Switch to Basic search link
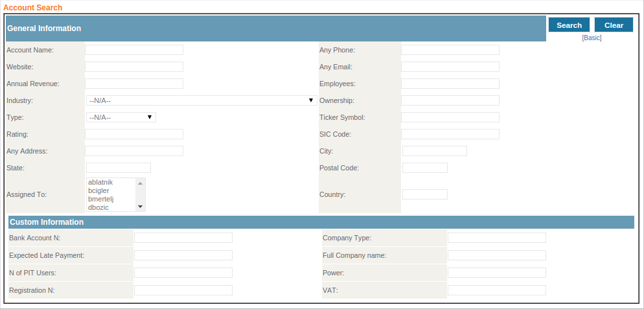The image size is (644, 309). [592, 38]
